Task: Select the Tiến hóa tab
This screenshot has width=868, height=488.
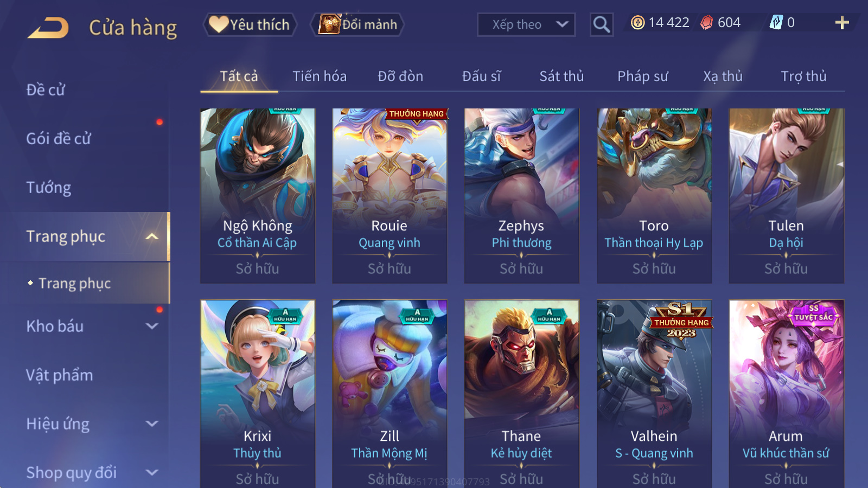Action: pos(320,76)
